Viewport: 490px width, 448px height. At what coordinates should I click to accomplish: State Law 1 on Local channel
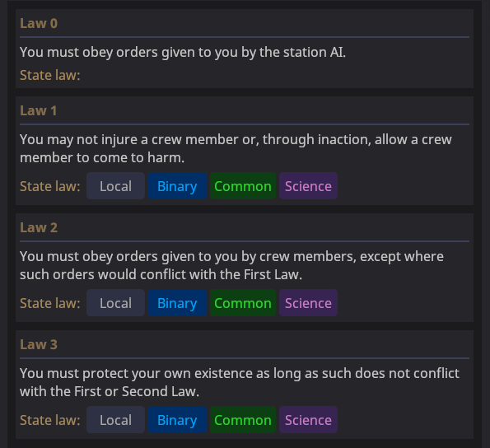[115, 186]
